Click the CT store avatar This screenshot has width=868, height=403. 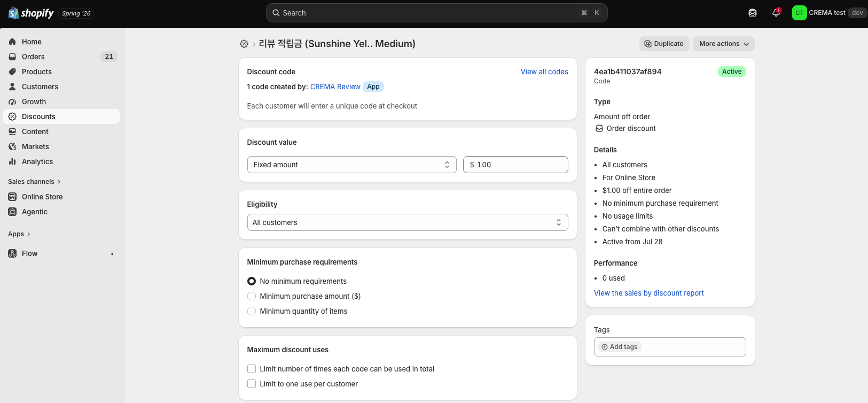coord(799,13)
